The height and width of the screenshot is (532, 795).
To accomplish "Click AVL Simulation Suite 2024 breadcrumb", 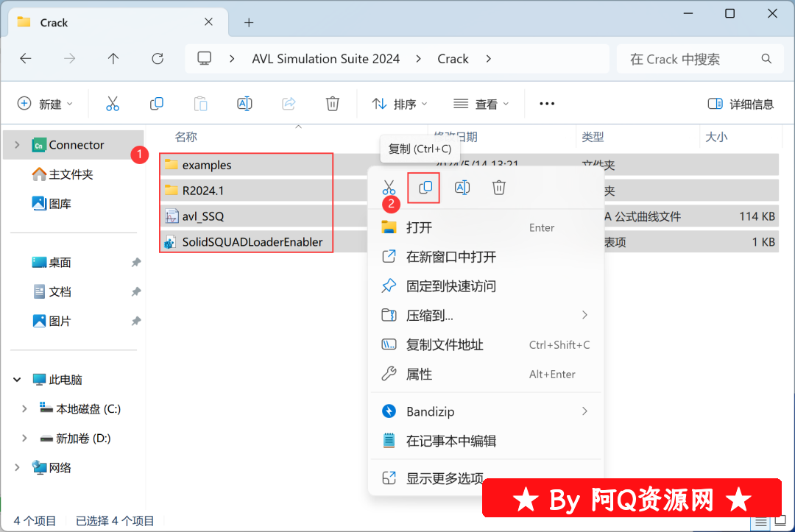I will [x=325, y=59].
